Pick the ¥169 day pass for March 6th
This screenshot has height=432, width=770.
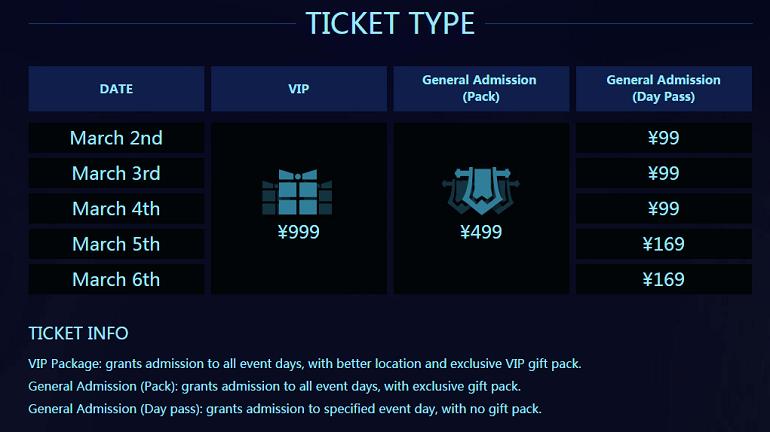663,279
